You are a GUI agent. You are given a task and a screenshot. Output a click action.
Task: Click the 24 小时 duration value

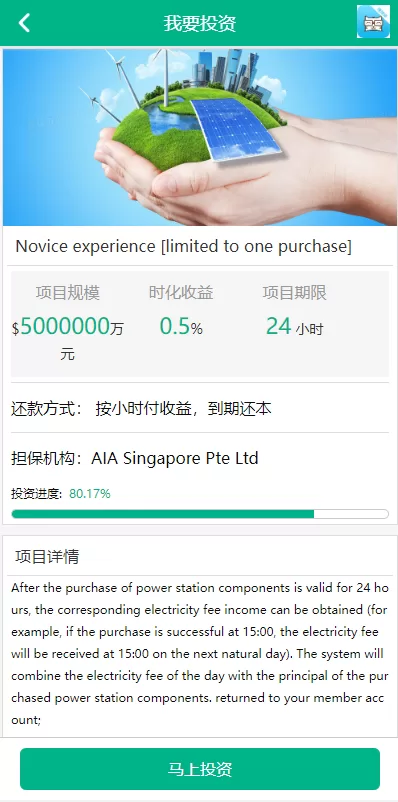click(295, 326)
